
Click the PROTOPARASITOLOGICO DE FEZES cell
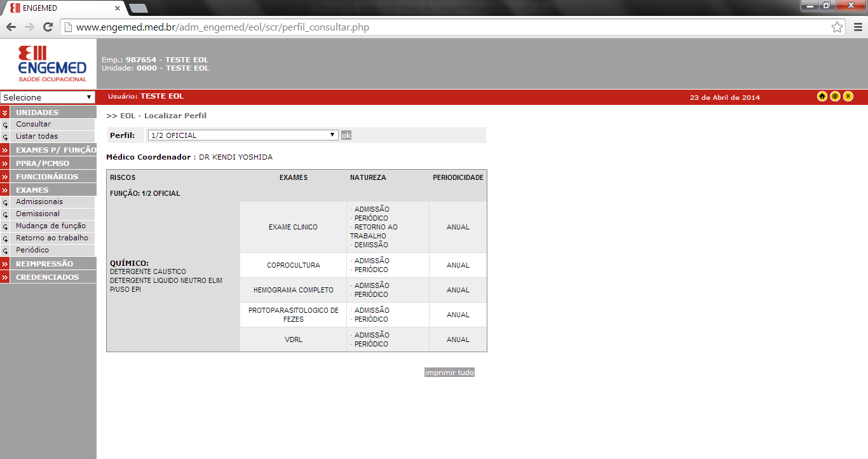point(293,315)
